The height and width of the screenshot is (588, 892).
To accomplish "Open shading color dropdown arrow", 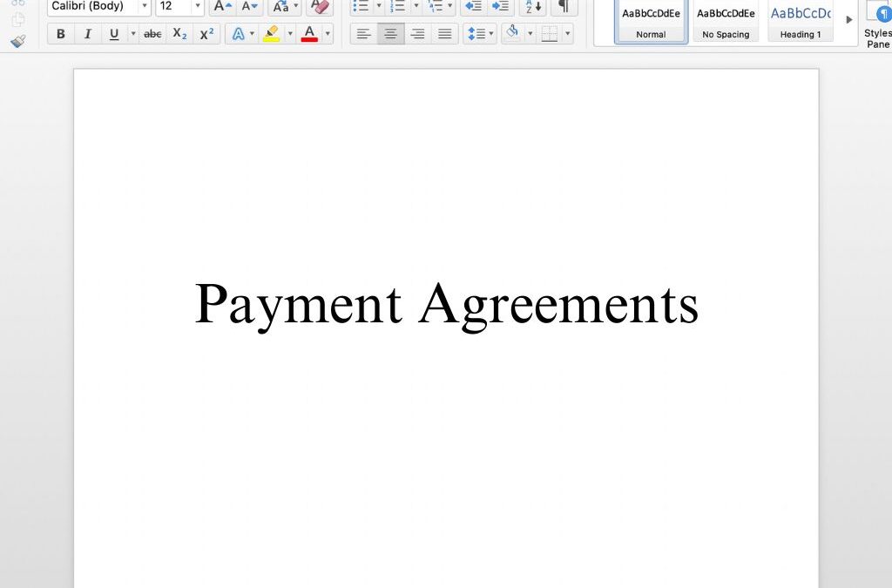I will (x=530, y=34).
